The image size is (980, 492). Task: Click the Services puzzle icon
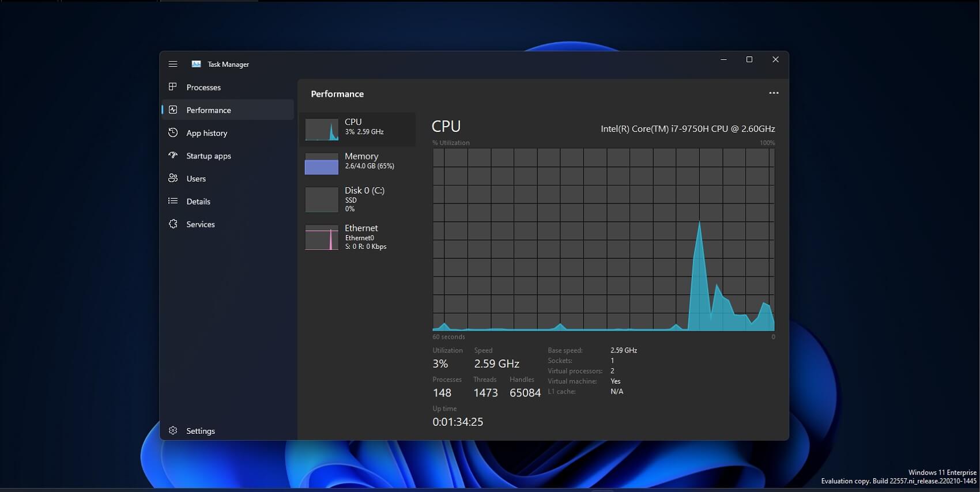[173, 224]
